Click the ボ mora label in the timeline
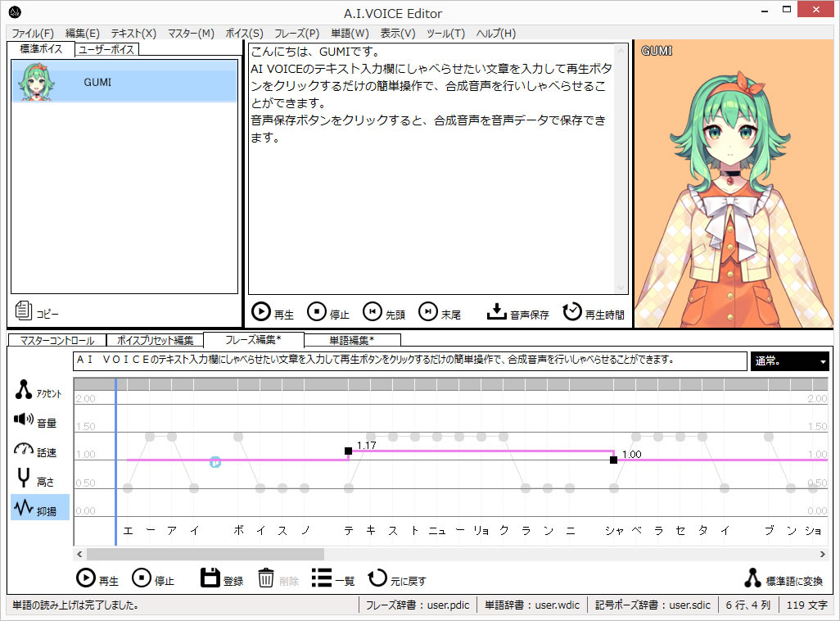The height and width of the screenshot is (621, 840). point(238,530)
